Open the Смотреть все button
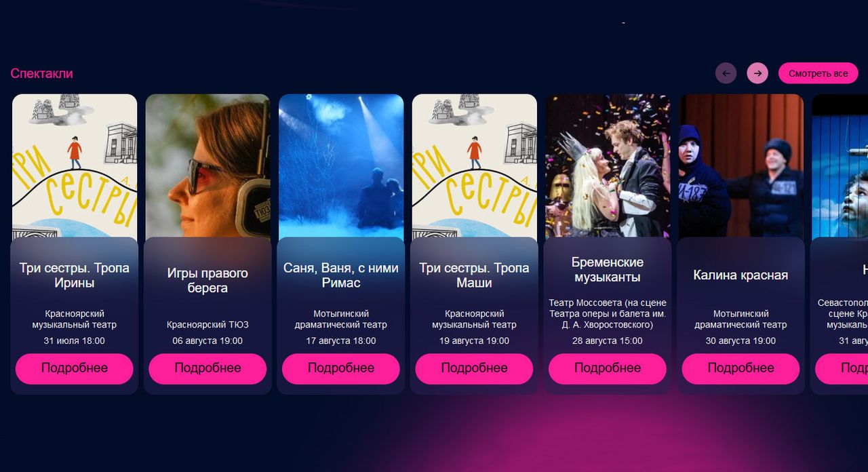 click(x=818, y=73)
